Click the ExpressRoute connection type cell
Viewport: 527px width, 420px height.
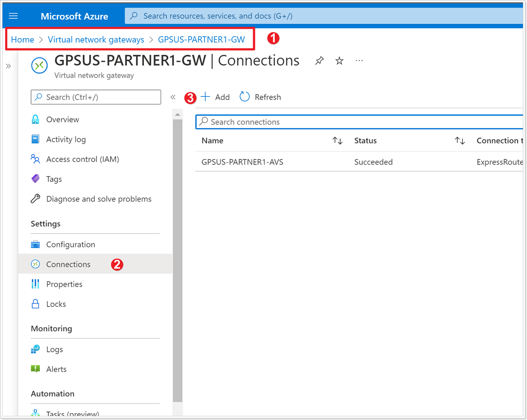pyautogui.click(x=500, y=162)
